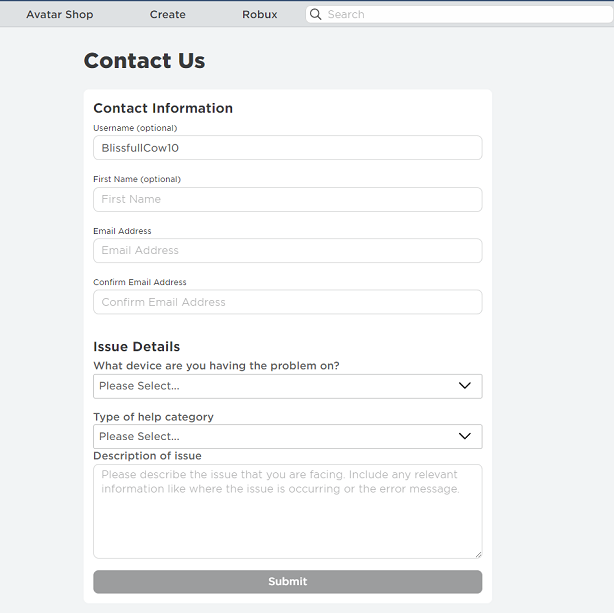The image size is (614, 613).
Task: Select the Username field containing BlissfullCow10
Action: pyautogui.click(x=288, y=148)
